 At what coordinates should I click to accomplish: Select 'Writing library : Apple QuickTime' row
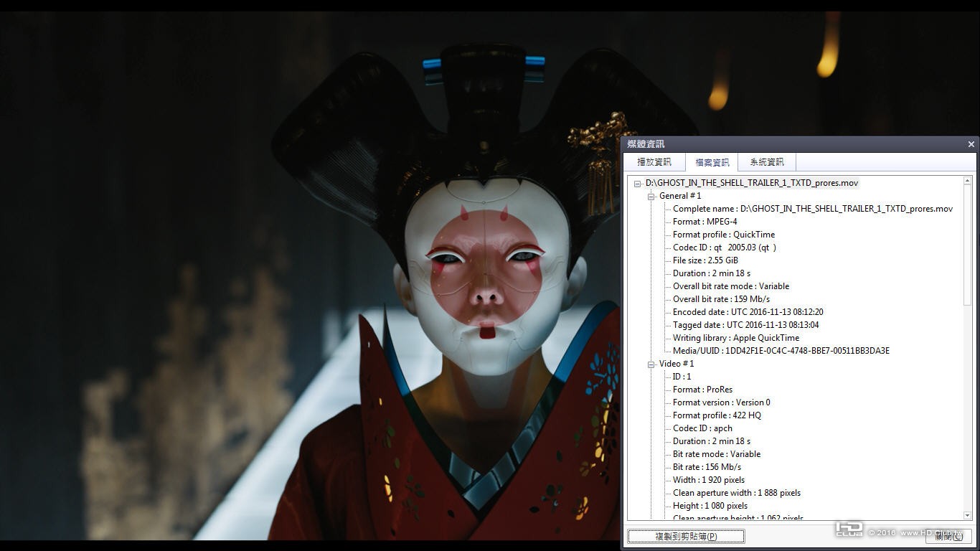(736, 338)
